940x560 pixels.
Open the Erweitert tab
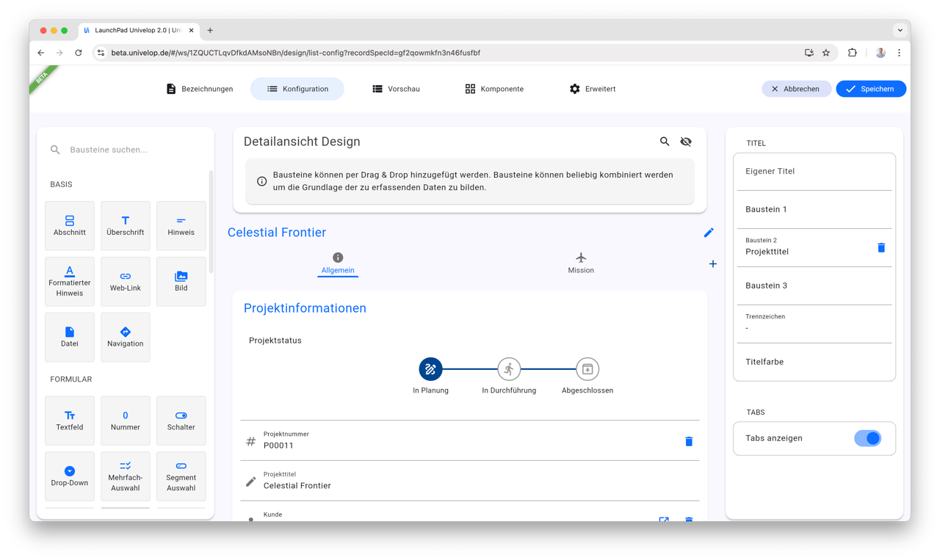(593, 89)
